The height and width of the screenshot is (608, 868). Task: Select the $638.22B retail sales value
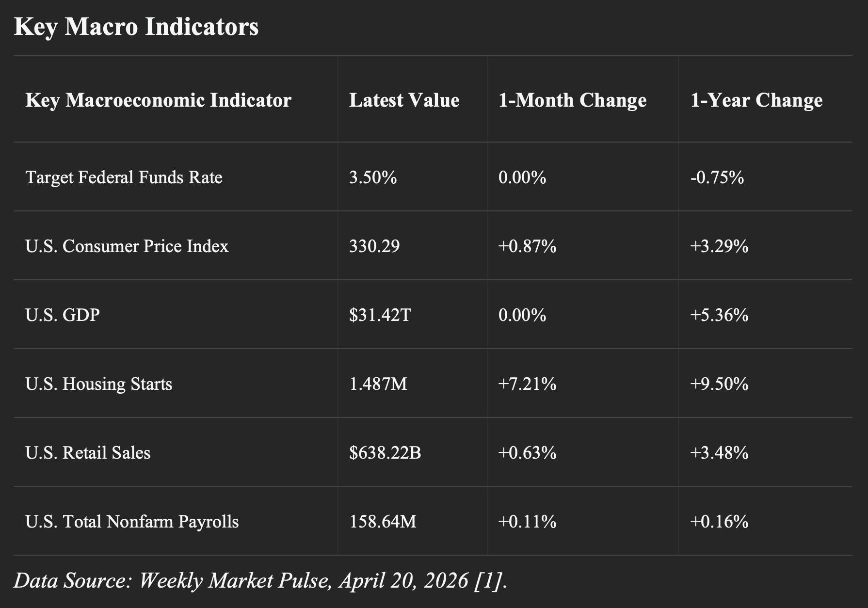tap(385, 453)
